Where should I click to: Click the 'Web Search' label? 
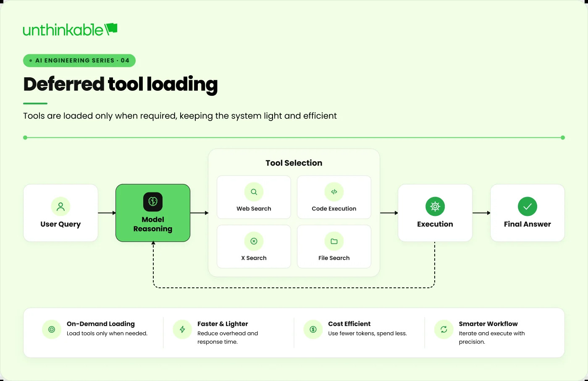[254, 209]
